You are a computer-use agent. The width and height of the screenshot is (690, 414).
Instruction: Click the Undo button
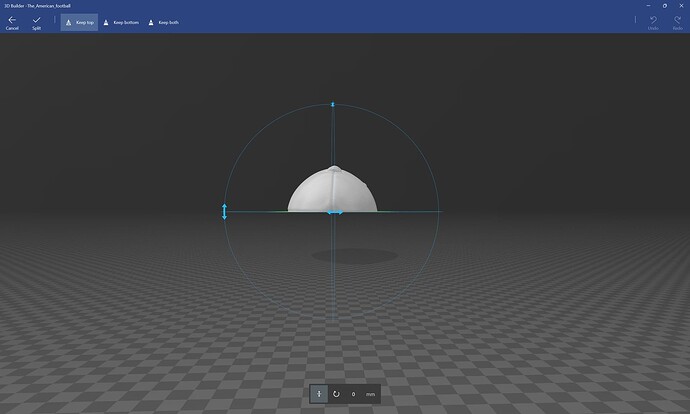click(653, 23)
